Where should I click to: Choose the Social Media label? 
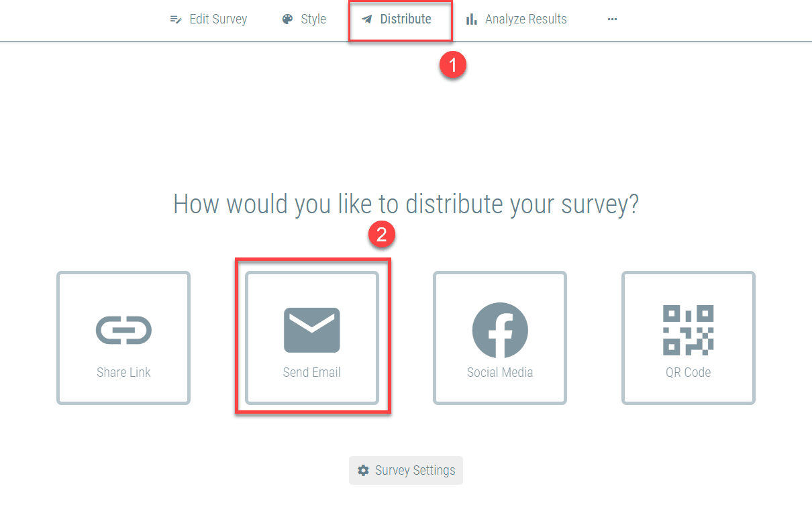tap(500, 373)
